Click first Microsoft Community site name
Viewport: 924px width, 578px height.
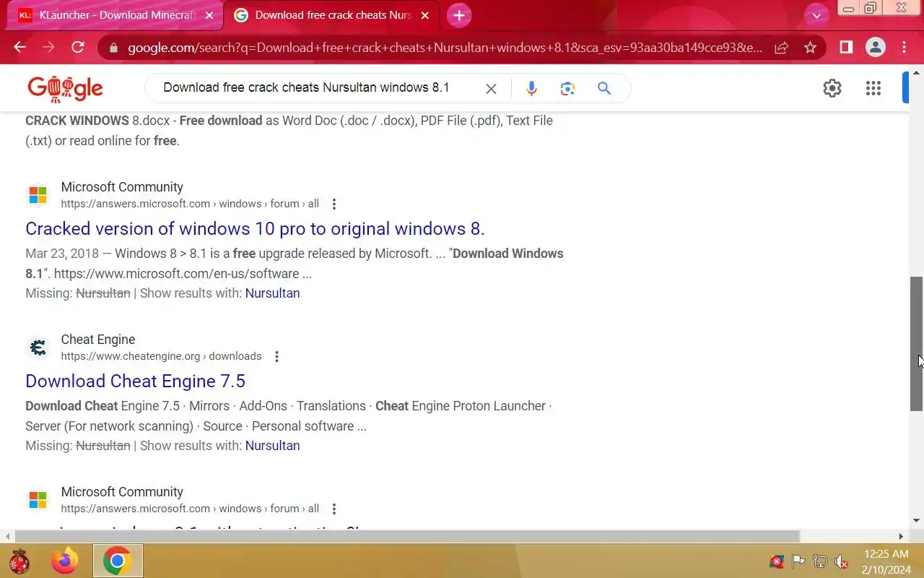coord(122,187)
